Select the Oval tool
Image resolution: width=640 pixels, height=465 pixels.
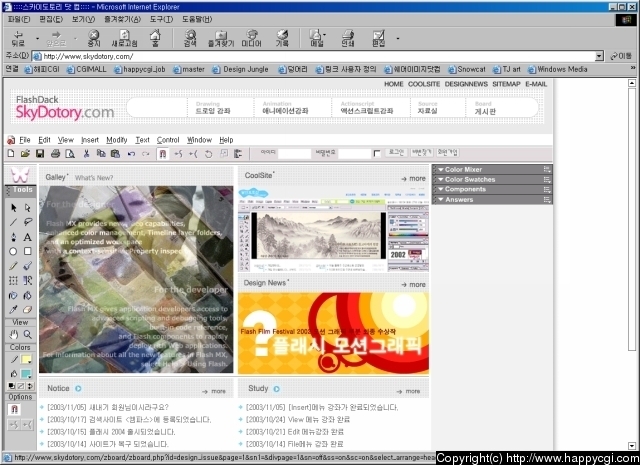point(13,251)
